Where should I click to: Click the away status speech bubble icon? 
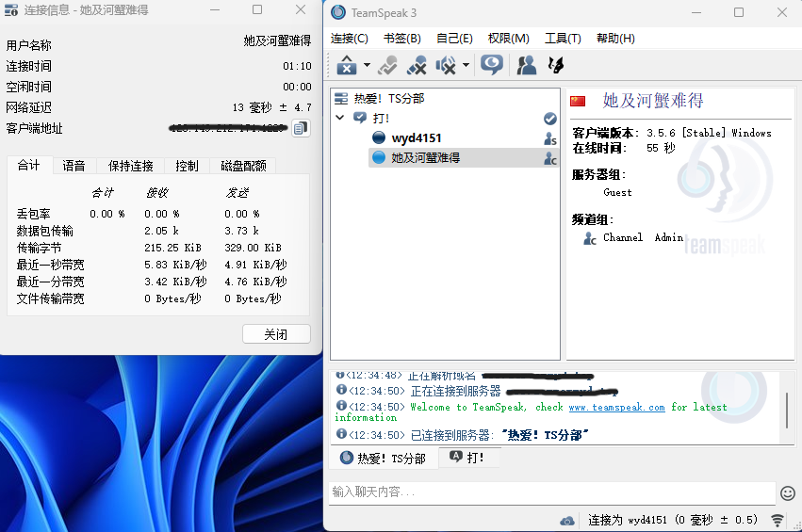click(x=492, y=65)
